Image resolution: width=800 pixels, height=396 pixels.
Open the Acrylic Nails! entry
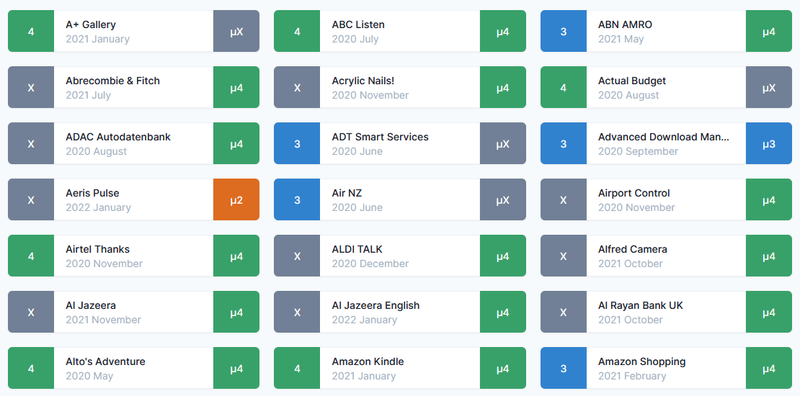[400, 87]
